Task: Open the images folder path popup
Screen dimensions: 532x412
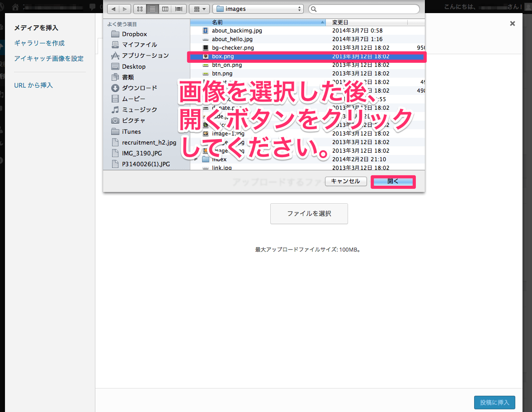Action: [258, 9]
